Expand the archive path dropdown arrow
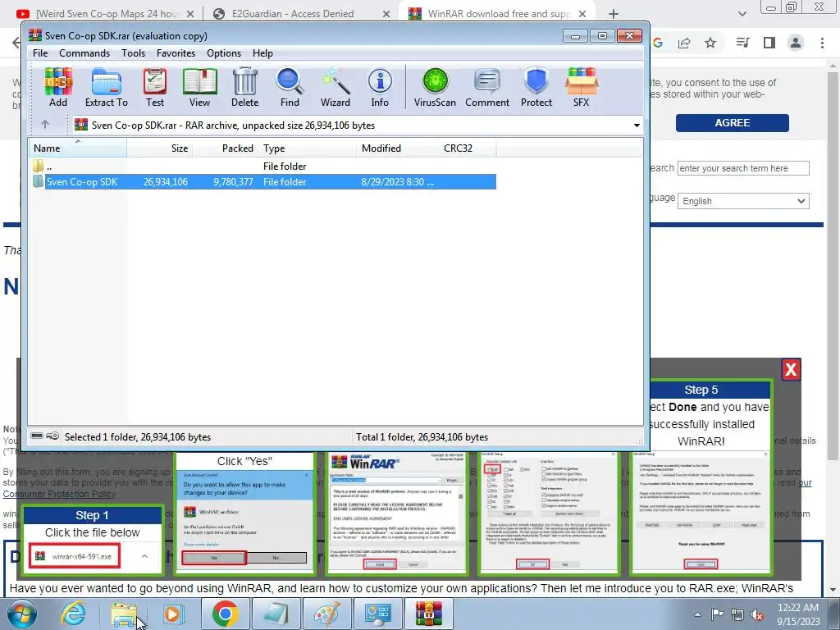 637,126
